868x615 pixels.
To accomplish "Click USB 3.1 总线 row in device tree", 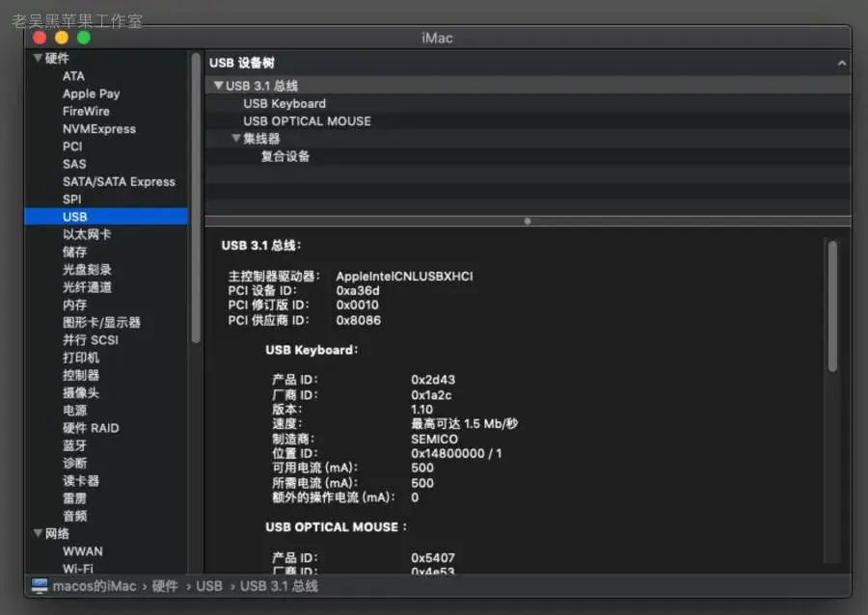I will (528, 86).
